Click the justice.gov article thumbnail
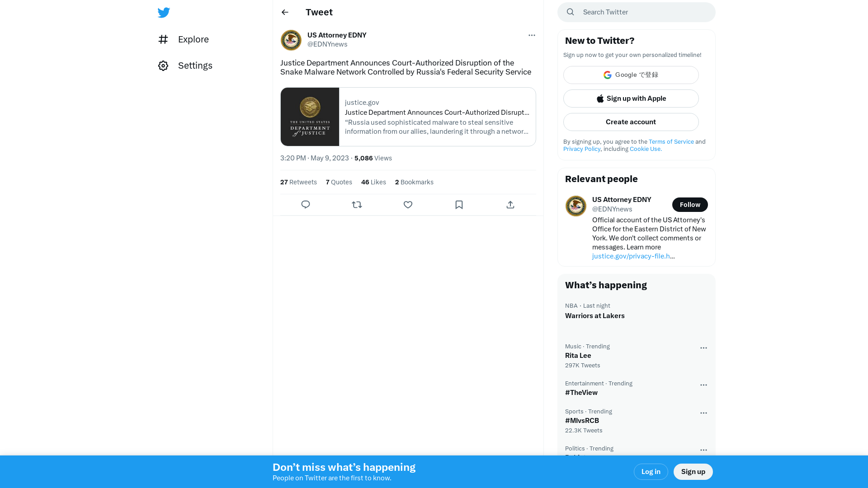868x488 pixels. pos(309,117)
